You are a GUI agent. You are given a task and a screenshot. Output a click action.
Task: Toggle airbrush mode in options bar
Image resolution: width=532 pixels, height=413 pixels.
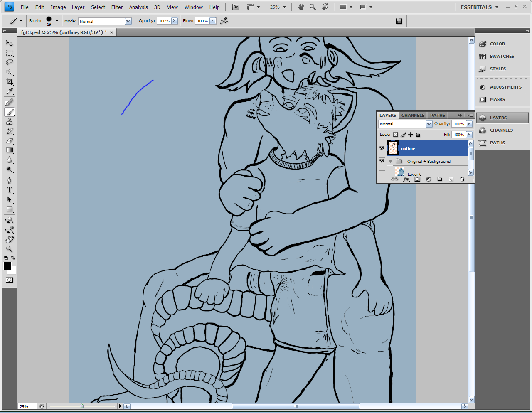point(224,21)
